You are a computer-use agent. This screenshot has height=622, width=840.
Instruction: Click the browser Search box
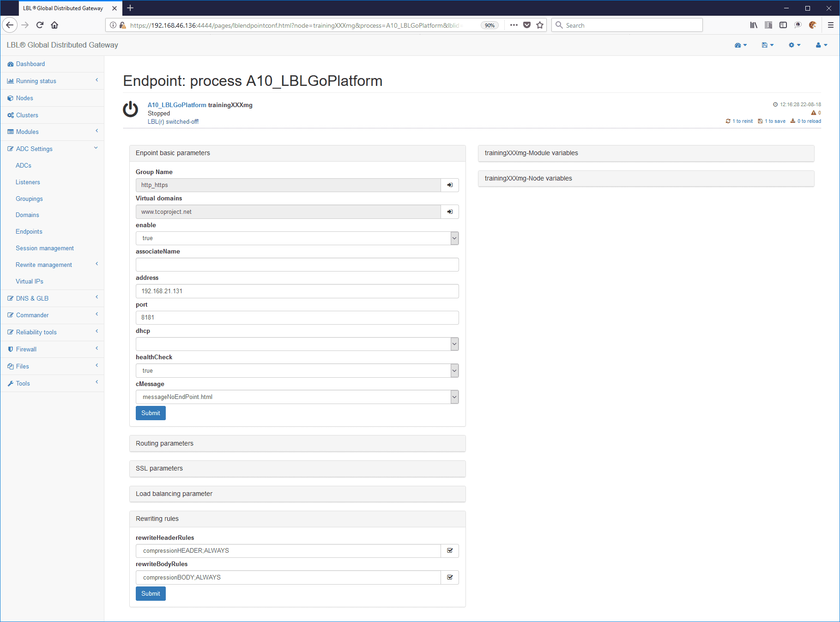pyautogui.click(x=627, y=25)
